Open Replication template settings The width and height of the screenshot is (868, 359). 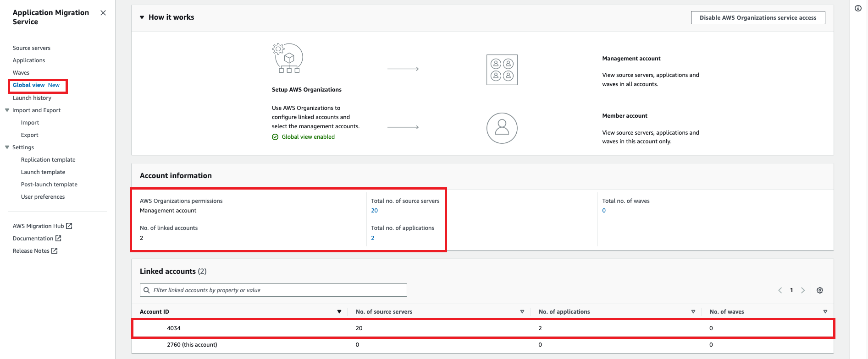[48, 160]
